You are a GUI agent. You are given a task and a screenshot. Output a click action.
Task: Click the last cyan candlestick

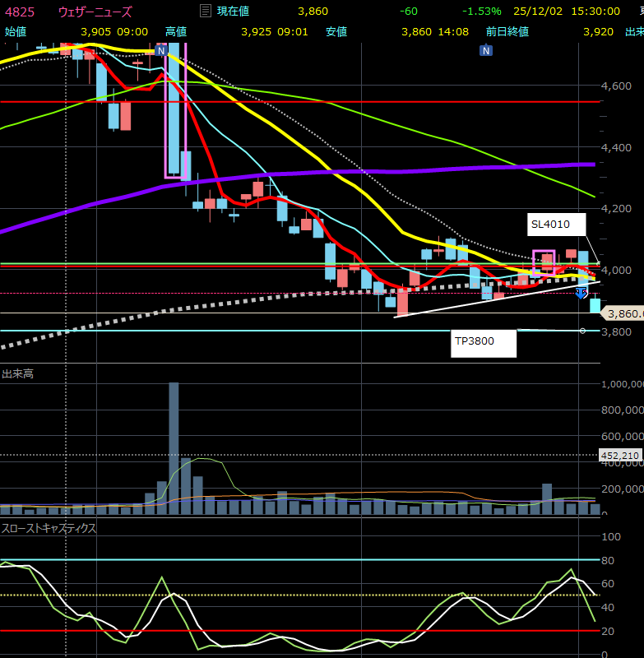(x=595, y=305)
